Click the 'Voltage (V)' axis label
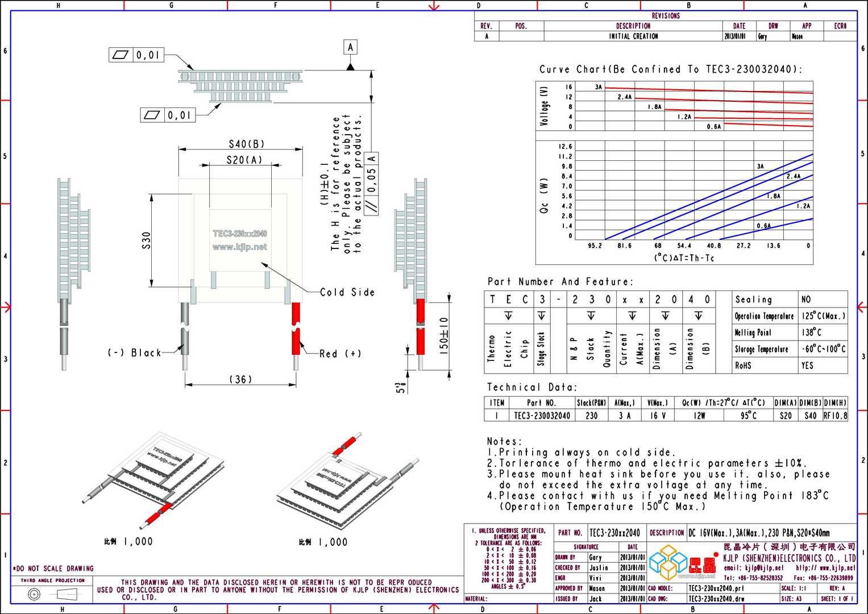868x614 pixels. 545,106
